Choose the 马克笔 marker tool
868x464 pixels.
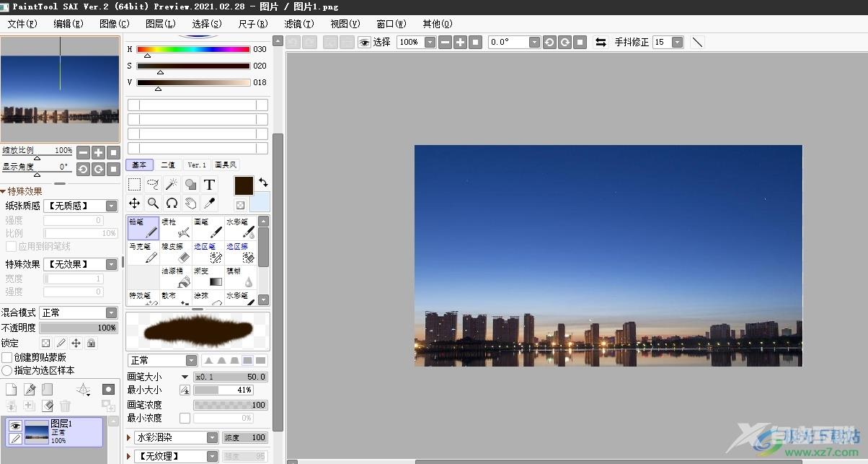pos(143,253)
